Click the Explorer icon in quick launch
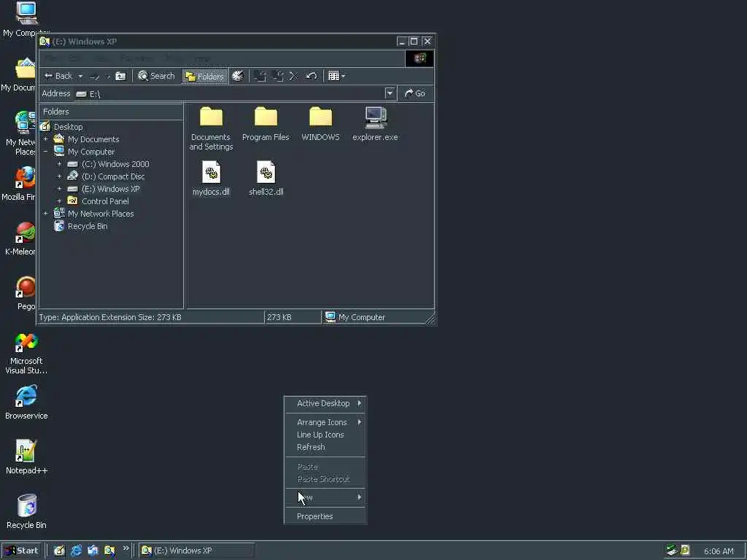 109,551
